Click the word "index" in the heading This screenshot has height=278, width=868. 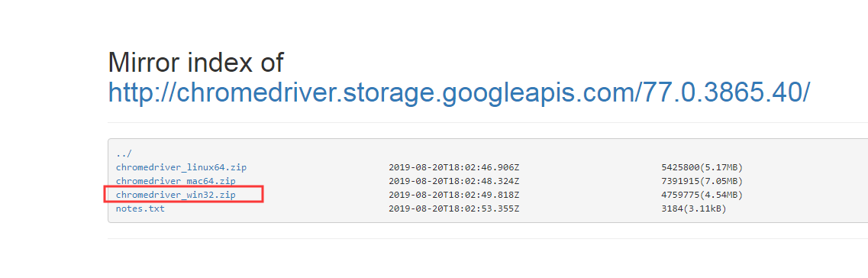[x=220, y=62]
